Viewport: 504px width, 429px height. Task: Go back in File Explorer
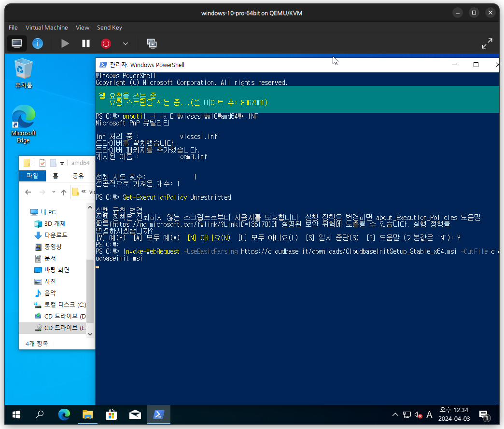[28, 192]
